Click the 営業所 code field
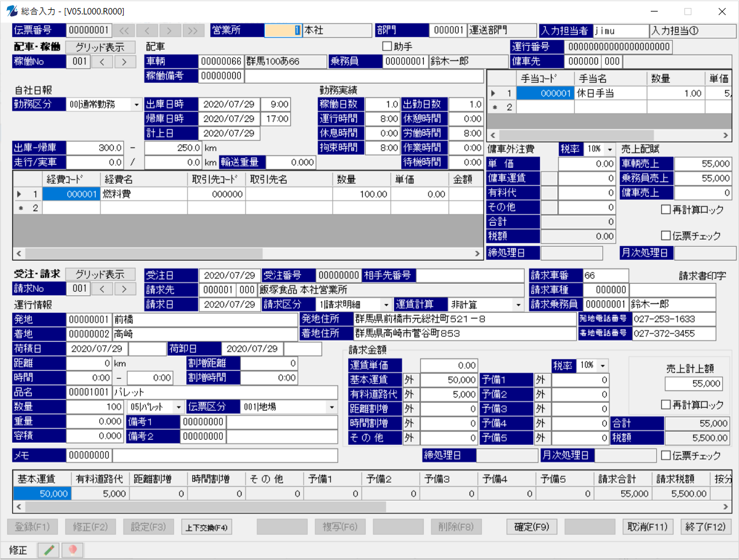This screenshot has height=560, width=739. click(x=283, y=30)
